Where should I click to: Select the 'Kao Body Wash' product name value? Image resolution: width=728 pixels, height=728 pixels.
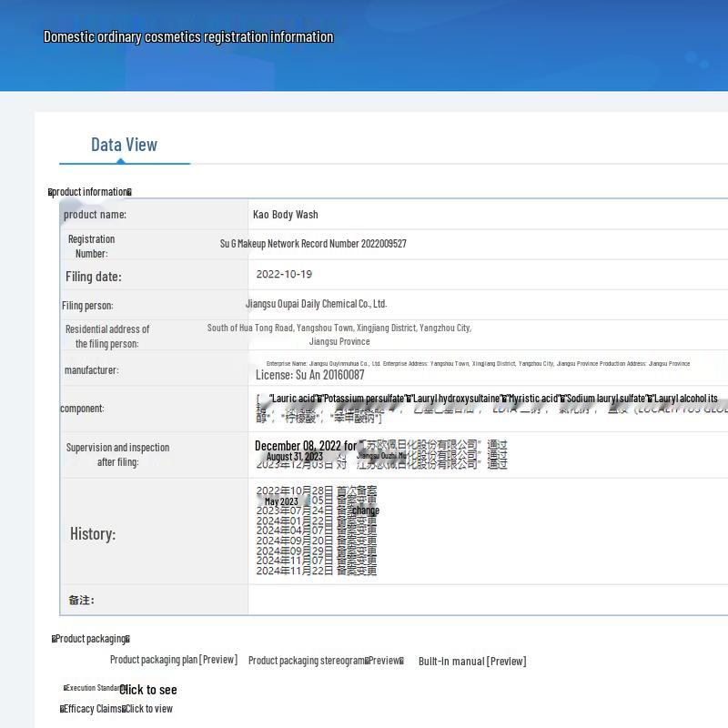pyautogui.click(x=285, y=215)
